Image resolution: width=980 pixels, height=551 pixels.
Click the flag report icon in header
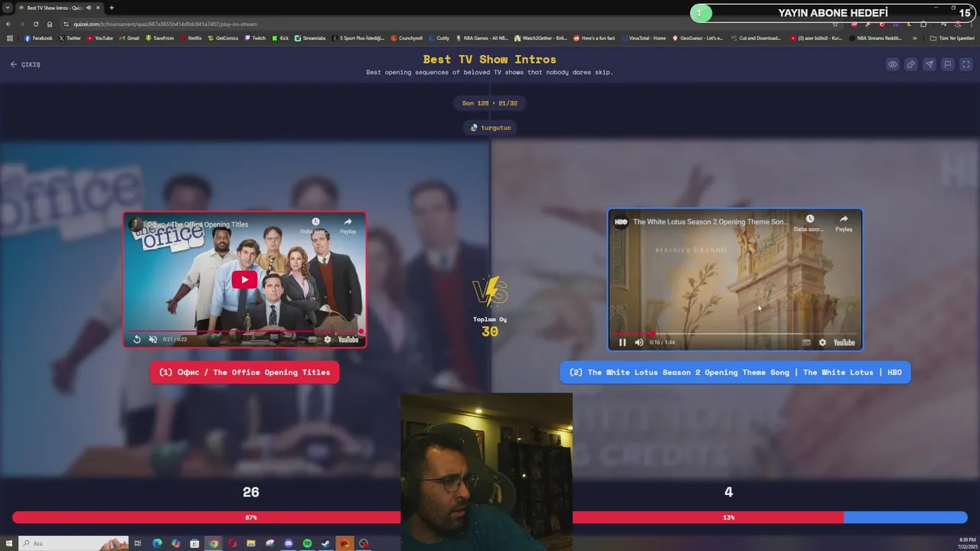tap(948, 64)
